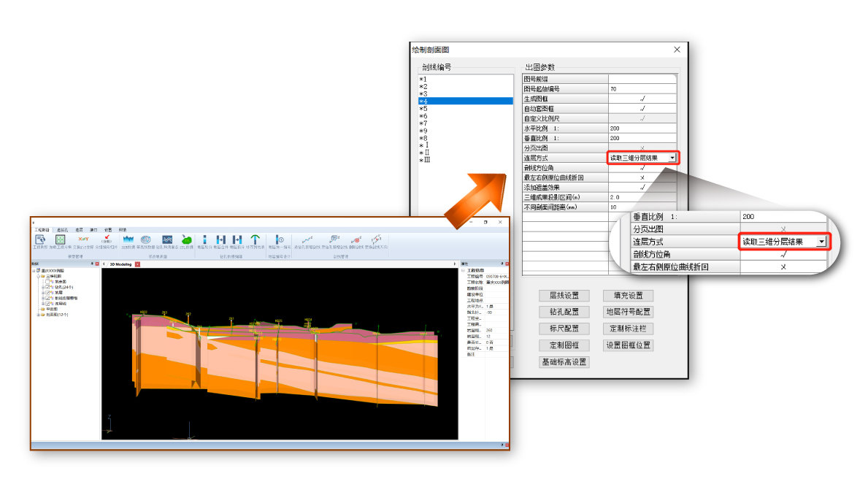868x487 pixels.
Task: Collapse the project root node in the tree
Action: click(x=34, y=271)
